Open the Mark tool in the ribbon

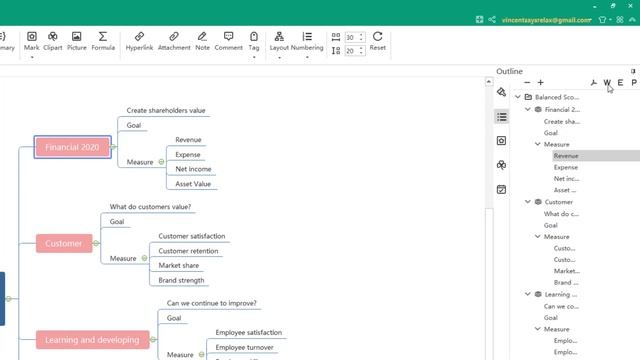[31, 41]
